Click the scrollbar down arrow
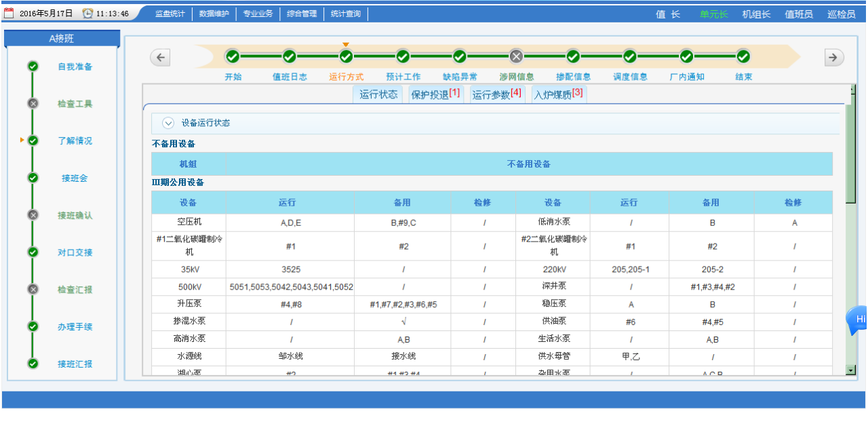 coord(851,370)
